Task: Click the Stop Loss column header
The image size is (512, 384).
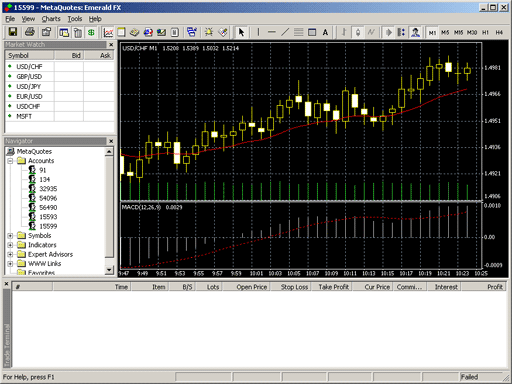Action: click(x=291, y=287)
